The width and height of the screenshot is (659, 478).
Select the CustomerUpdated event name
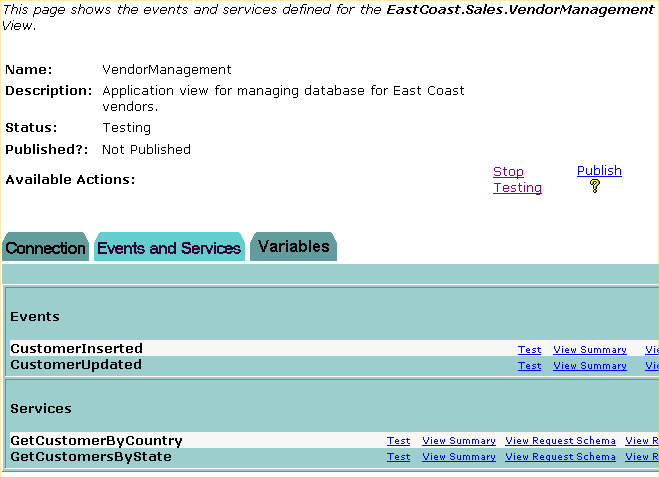click(x=76, y=364)
